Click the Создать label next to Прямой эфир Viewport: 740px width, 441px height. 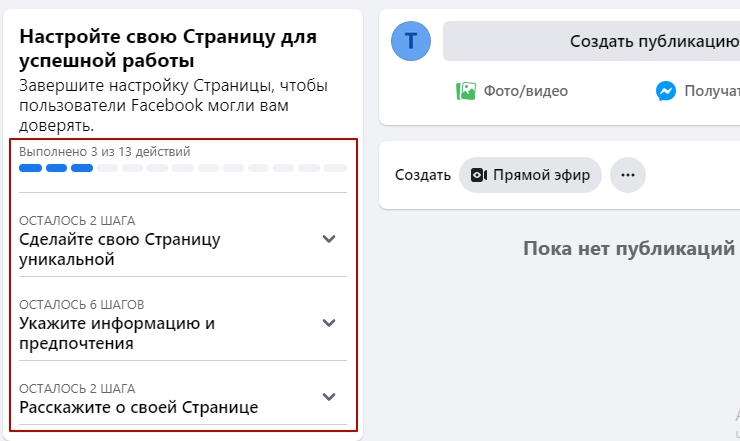[423, 175]
